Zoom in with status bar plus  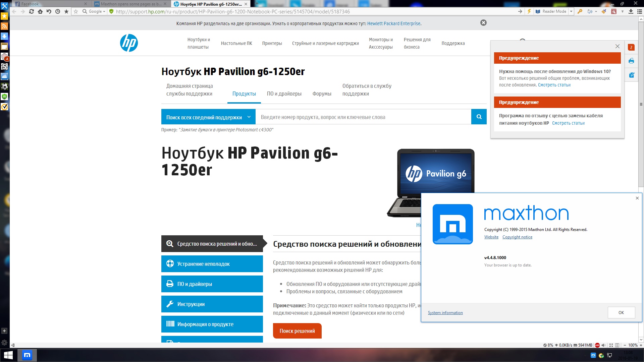[x=641, y=345]
